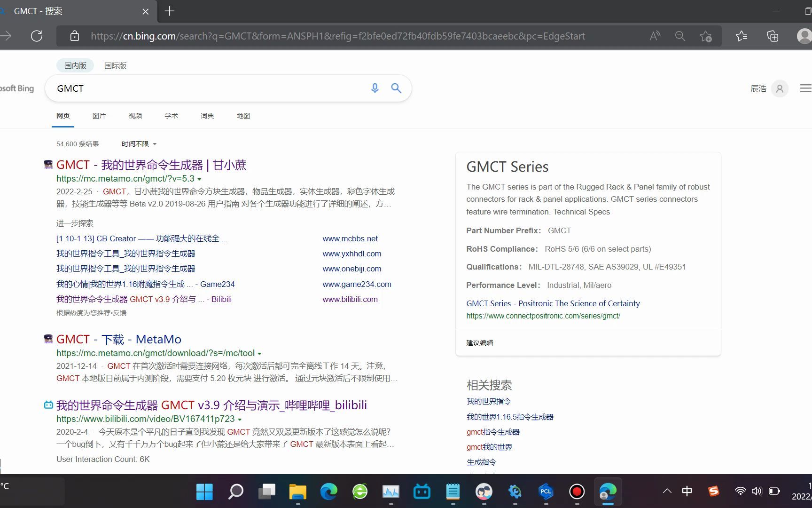The height and width of the screenshot is (508, 812).
Task: Select the 词典 search tab
Action: 207,116
